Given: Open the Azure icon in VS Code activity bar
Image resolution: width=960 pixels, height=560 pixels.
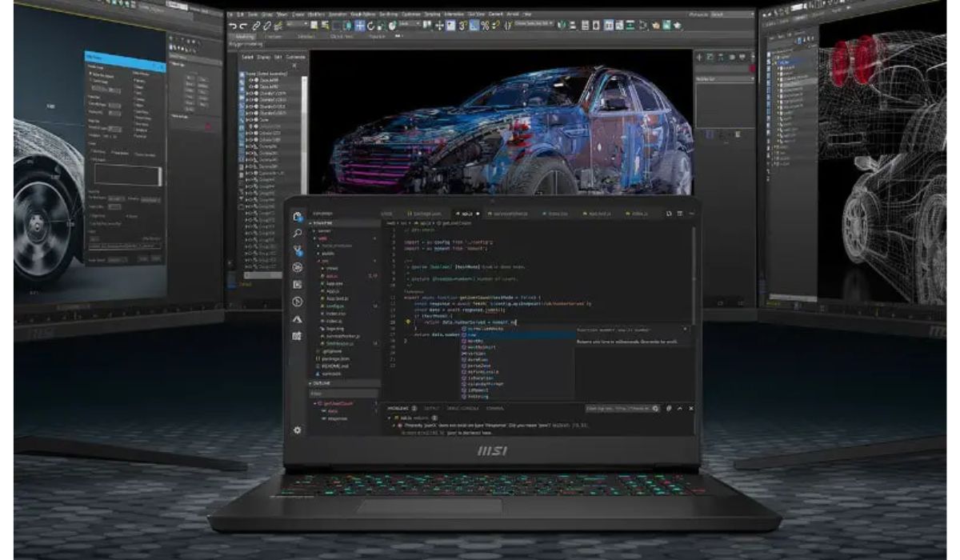Looking at the screenshot, I should click(298, 319).
